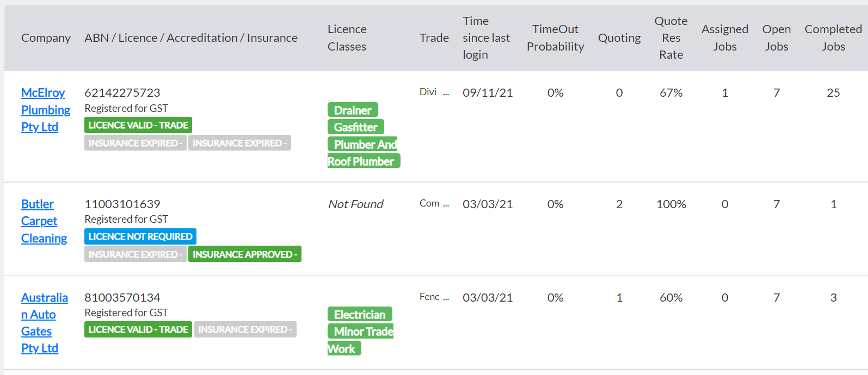
Task: Sort by the TimeOut Probability column header
Action: pos(555,37)
